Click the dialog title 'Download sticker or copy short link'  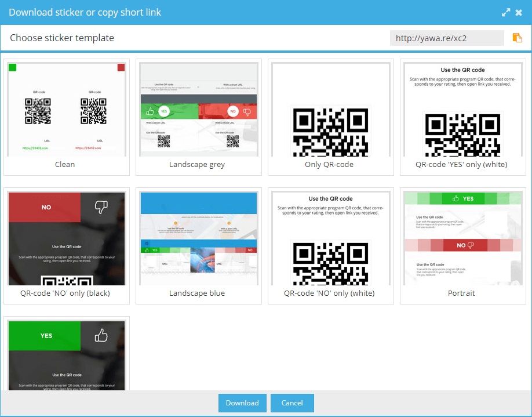pos(85,12)
